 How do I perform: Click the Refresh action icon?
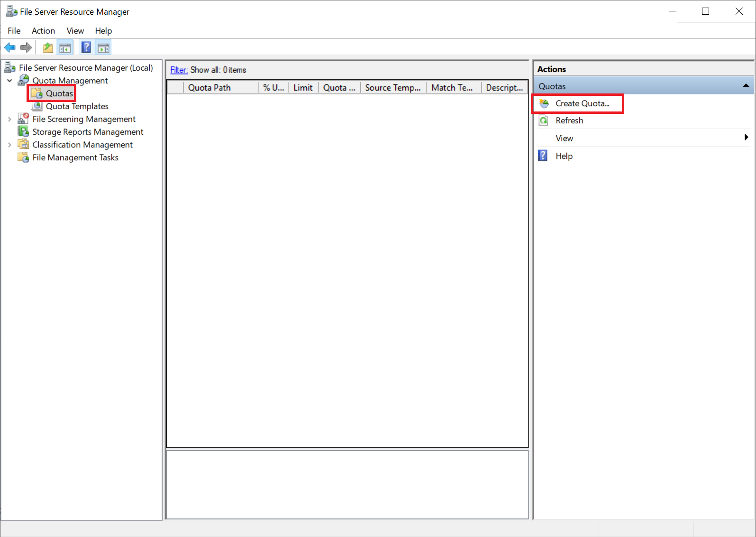coord(544,120)
